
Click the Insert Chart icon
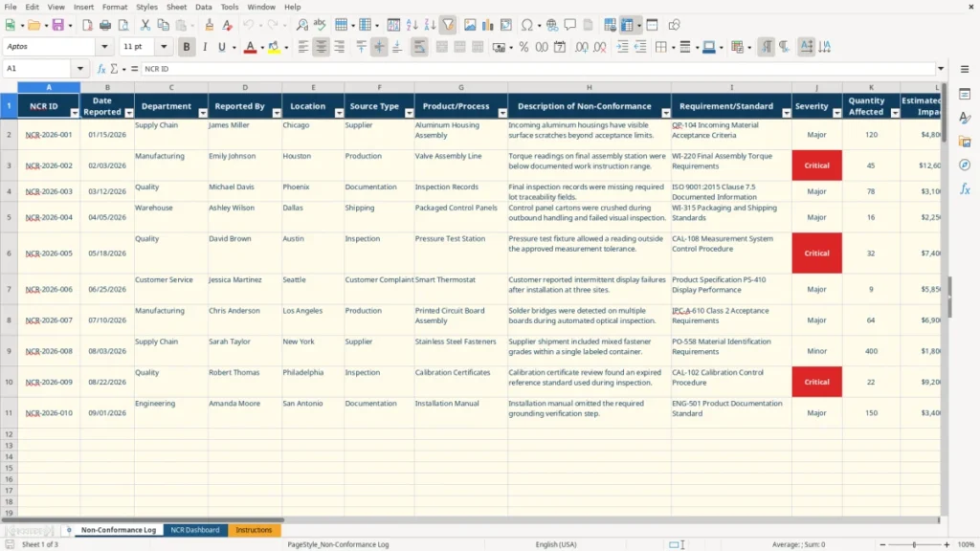(488, 25)
